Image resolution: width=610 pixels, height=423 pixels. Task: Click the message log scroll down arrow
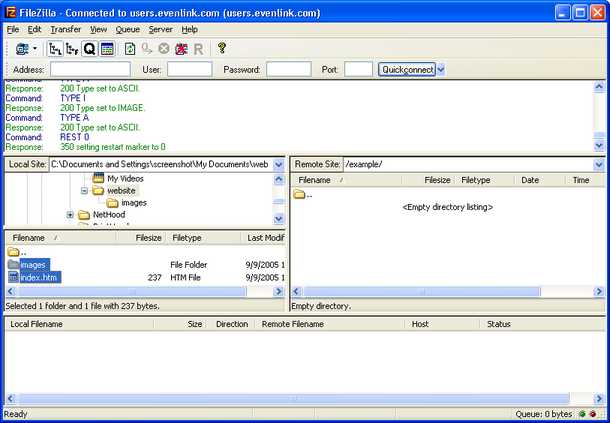point(599,146)
